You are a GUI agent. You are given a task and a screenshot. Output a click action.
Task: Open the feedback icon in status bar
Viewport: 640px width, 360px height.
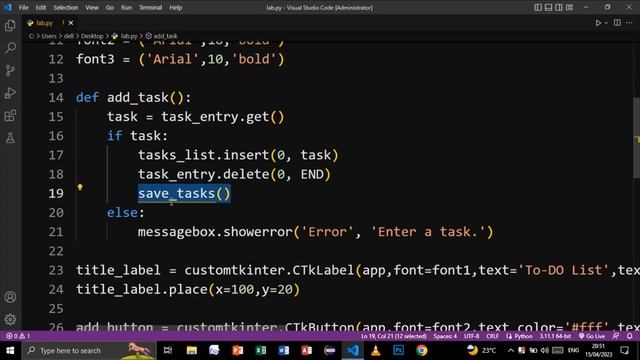(x=616, y=336)
